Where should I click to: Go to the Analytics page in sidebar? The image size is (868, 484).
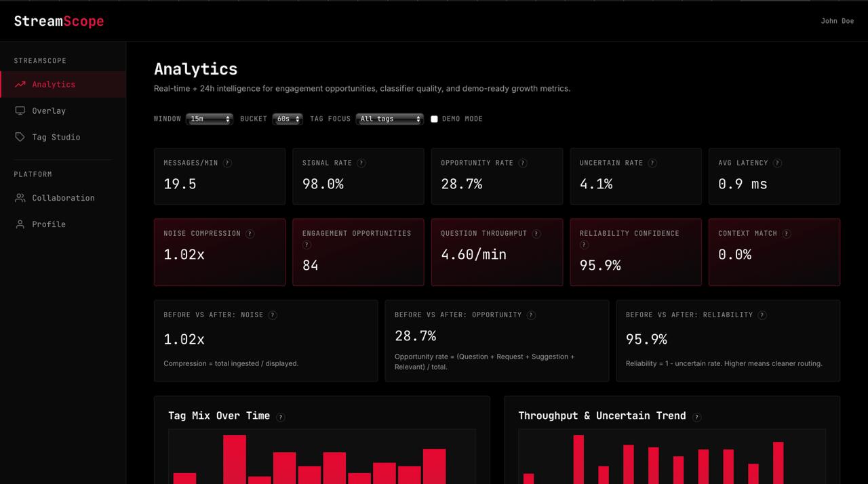tap(63, 85)
